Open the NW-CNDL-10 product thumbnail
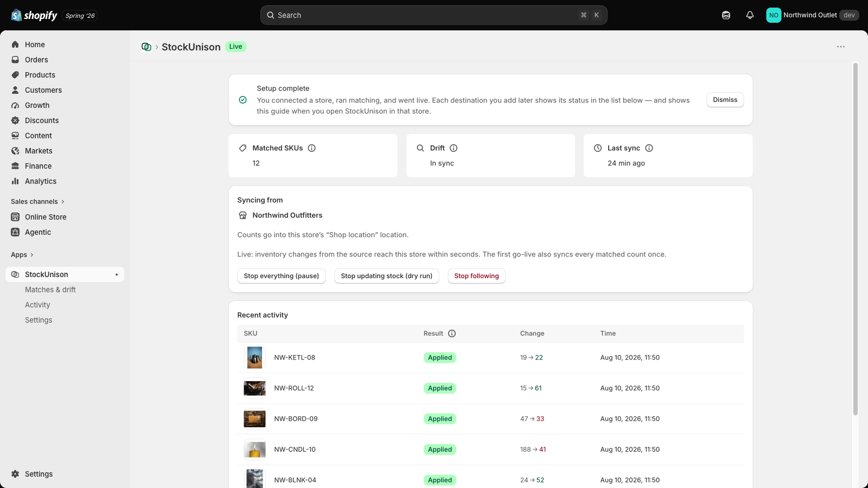 [254, 450]
